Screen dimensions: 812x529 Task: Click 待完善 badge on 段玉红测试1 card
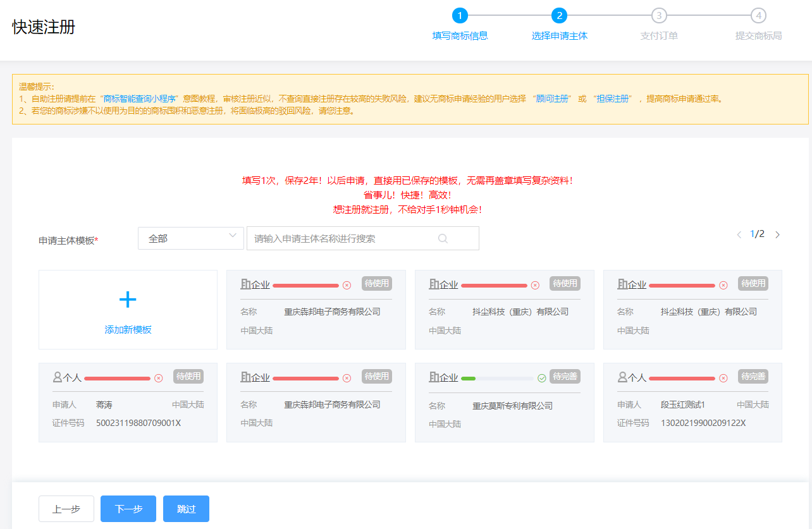753,376
